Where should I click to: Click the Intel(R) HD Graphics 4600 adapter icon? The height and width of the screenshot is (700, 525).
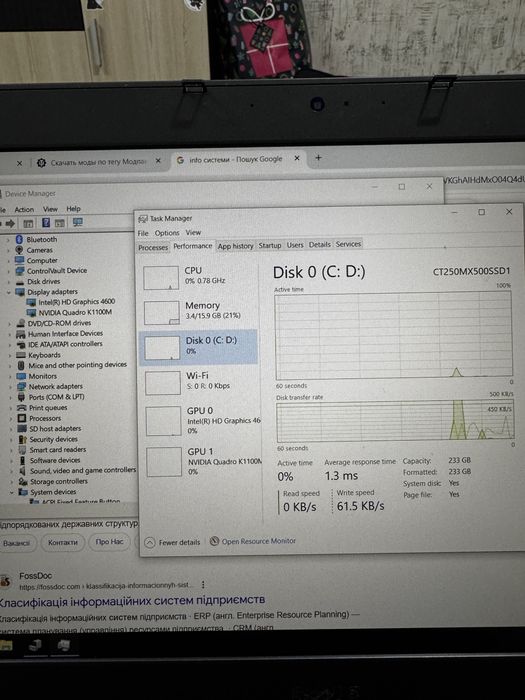coord(31,302)
